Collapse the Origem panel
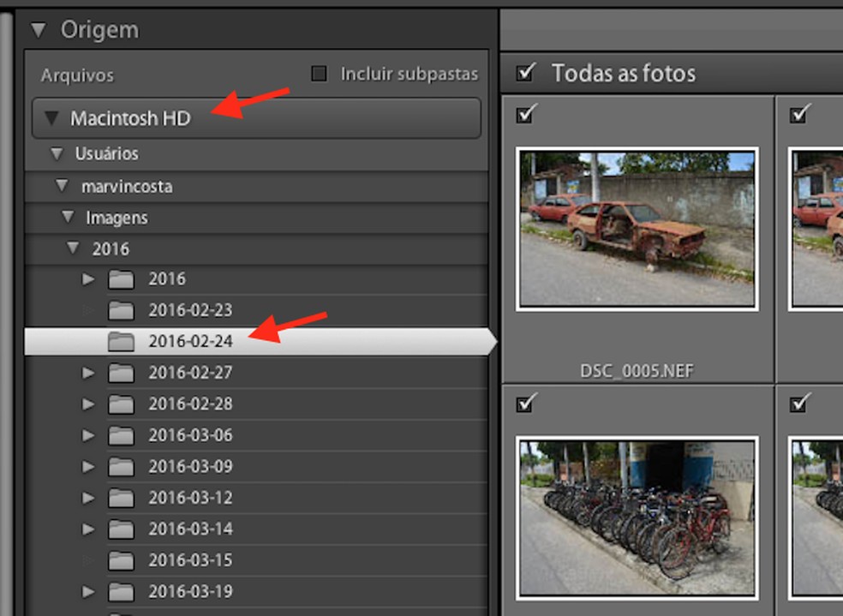Image resolution: width=843 pixels, height=616 pixels. pos(38,29)
